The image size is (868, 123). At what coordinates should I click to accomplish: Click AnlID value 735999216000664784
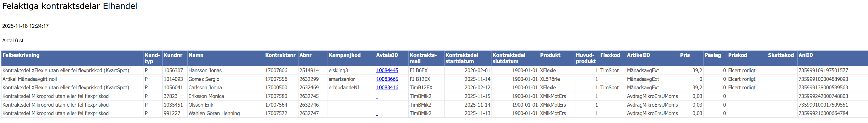(x=823, y=114)
